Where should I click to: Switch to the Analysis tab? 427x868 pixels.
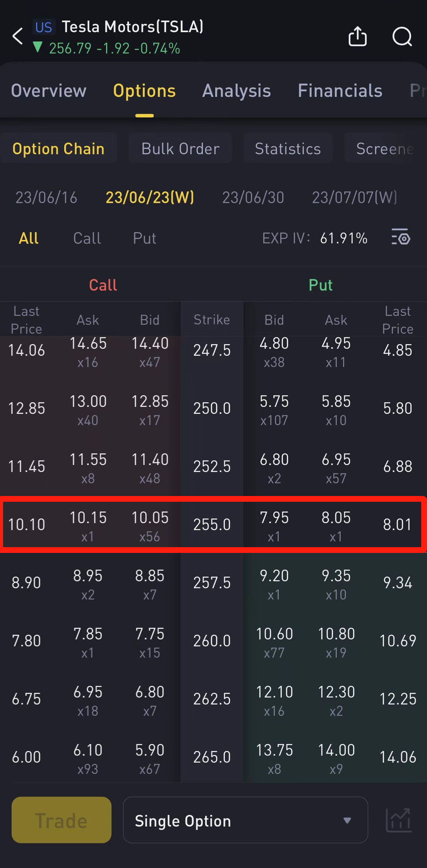(236, 91)
